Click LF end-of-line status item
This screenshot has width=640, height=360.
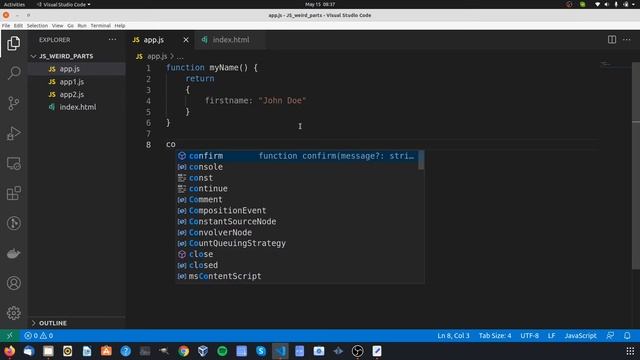551,336
